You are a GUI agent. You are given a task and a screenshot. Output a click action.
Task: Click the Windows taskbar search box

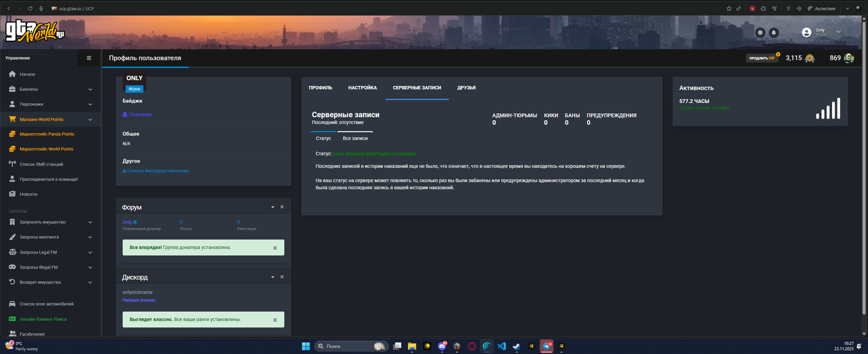(350, 346)
